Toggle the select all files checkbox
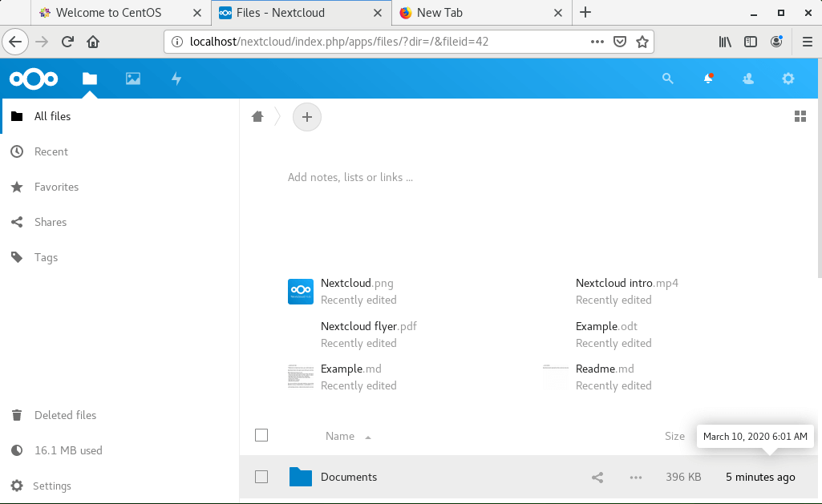Viewport: 822px width, 504px height. pos(261,435)
